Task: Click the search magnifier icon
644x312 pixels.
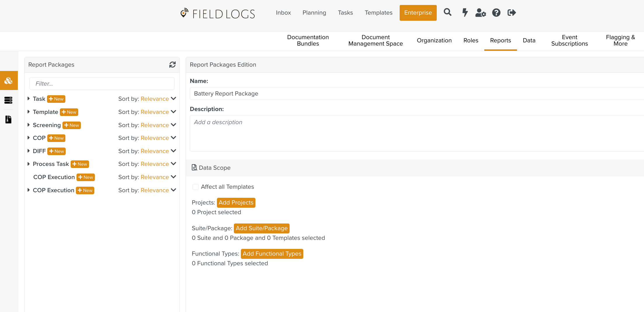Action: [447, 13]
